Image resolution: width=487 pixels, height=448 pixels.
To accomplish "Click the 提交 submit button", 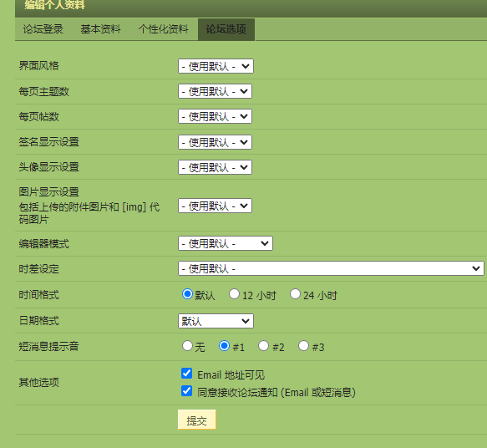I will [x=196, y=420].
